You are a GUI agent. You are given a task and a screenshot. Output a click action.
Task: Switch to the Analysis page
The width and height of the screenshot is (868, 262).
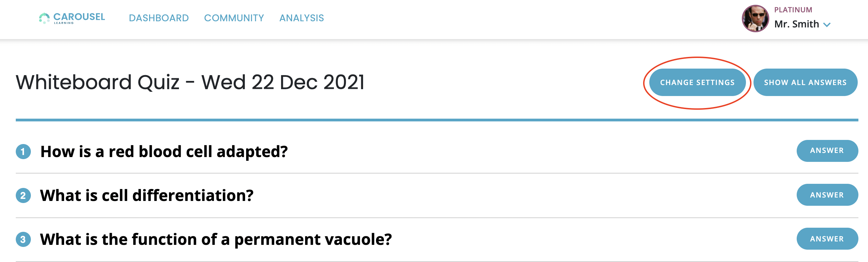point(302,18)
